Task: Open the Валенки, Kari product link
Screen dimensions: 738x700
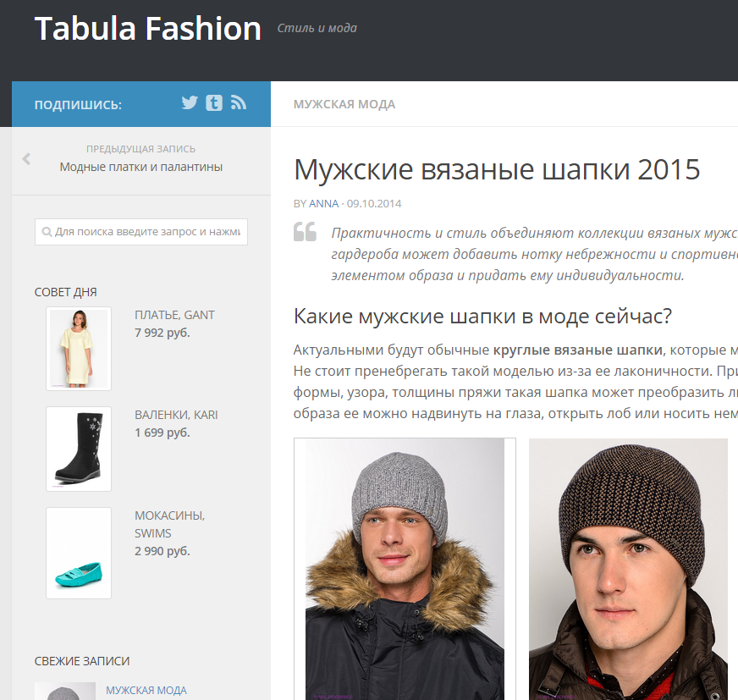Action: (176, 415)
